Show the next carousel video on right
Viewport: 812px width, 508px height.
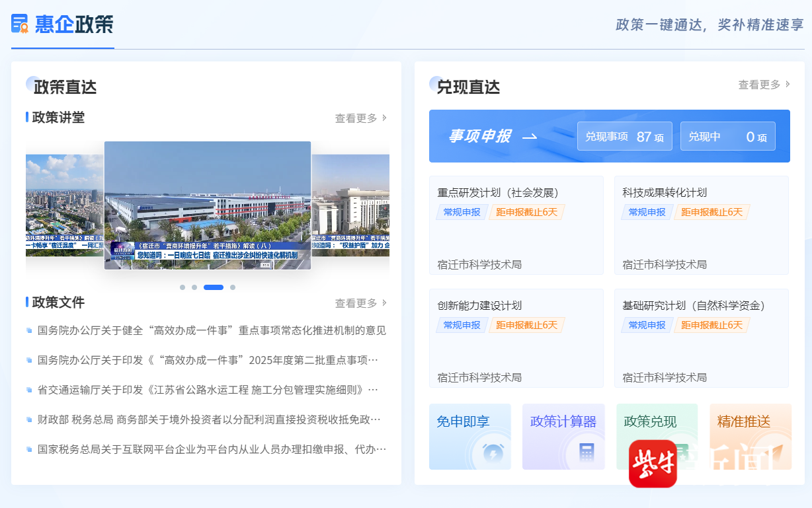350,205
